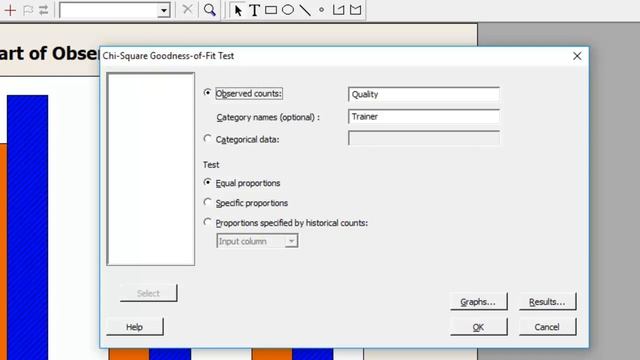Choose the Equal proportions test option

tap(207, 182)
